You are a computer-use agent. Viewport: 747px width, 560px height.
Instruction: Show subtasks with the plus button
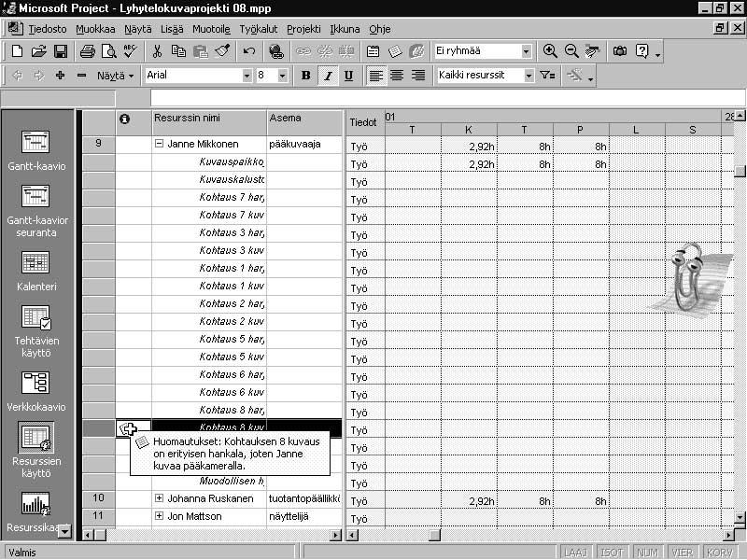60,76
